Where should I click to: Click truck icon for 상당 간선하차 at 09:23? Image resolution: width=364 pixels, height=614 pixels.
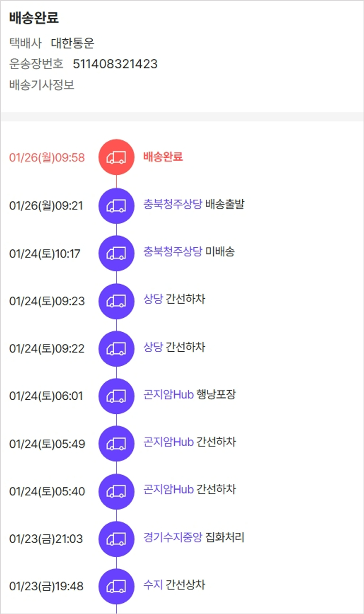(116, 300)
